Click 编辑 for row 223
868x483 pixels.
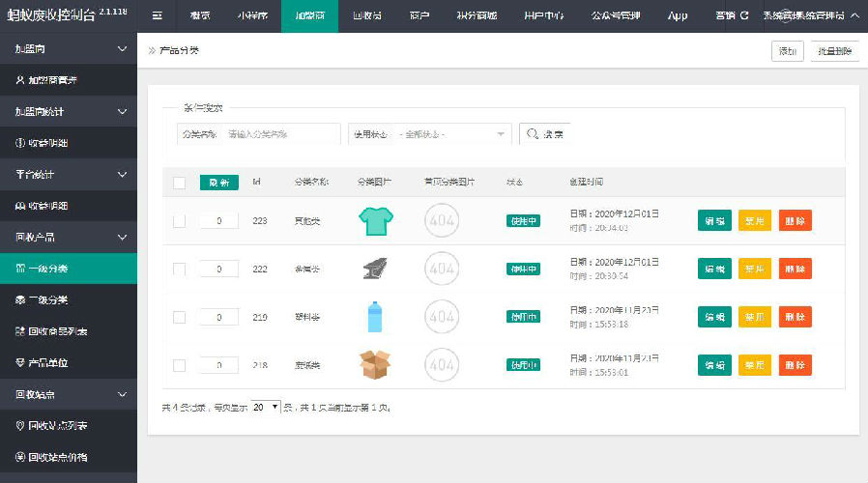click(x=714, y=221)
